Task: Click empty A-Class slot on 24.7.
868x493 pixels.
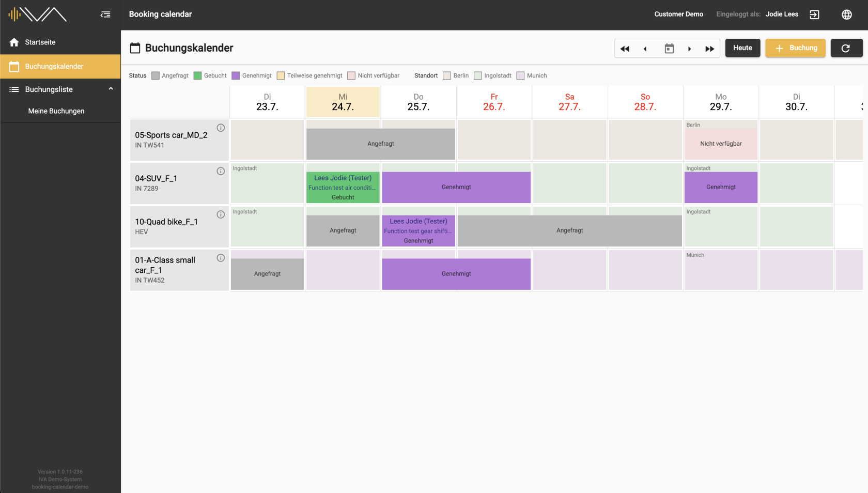Action: pyautogui.click(x=343, y=270)
